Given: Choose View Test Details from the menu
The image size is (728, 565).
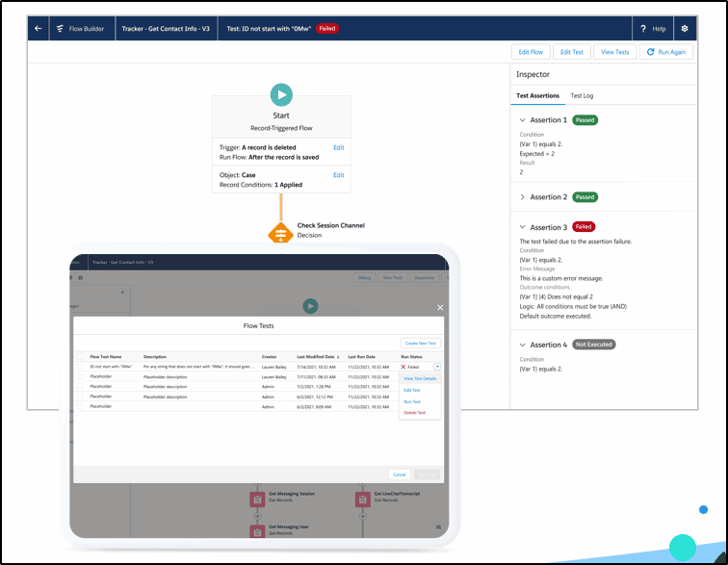Looking at the screenshot, I should point(420,379).
